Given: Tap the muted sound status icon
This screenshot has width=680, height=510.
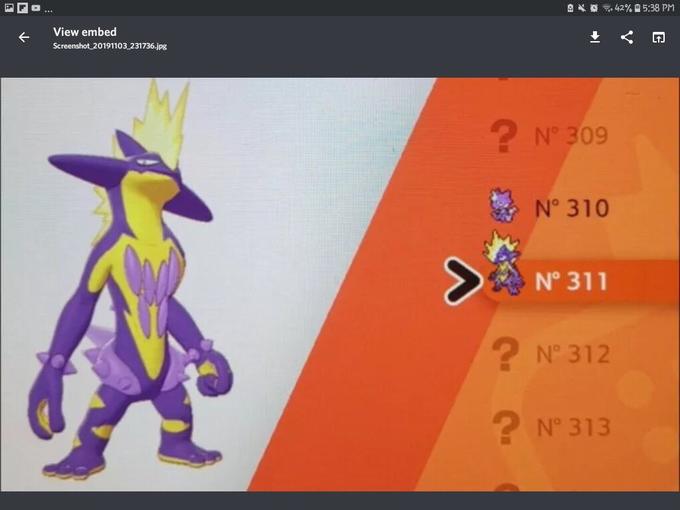Looking at the screenshot, I should pos(582,8).
